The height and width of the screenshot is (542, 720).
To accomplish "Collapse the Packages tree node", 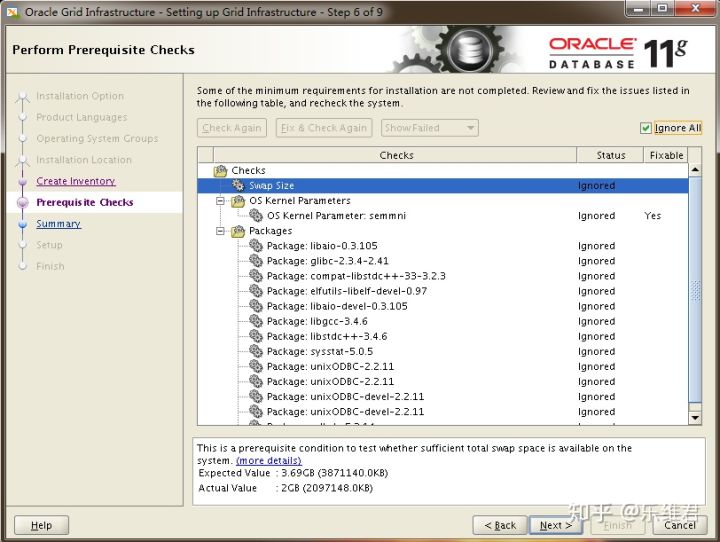I will click(221, 231).
